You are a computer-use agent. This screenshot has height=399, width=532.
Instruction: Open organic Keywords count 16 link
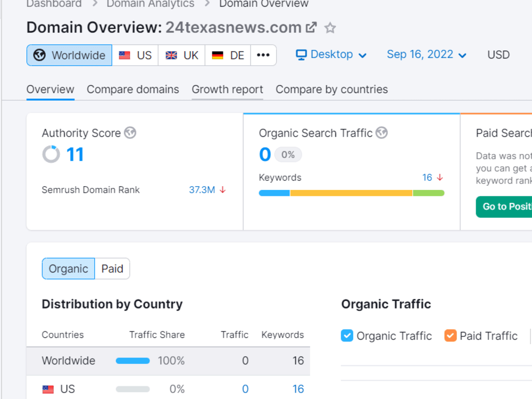click(x=427, y=178)
